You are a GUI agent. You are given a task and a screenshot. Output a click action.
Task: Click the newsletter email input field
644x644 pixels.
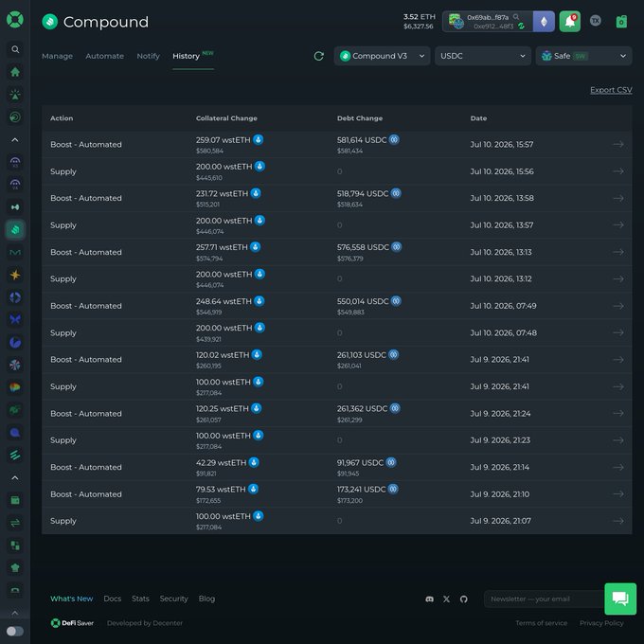pyautogui.click(x=544, y=599)
